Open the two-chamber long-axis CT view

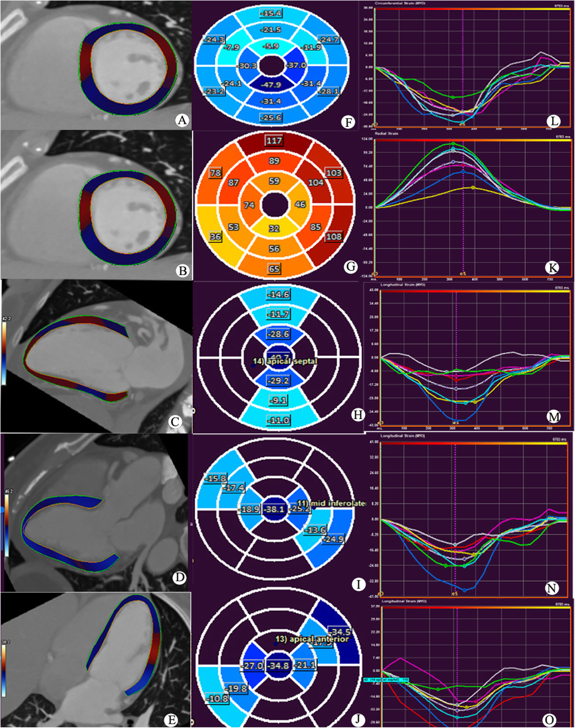click(x=97, y=356)
